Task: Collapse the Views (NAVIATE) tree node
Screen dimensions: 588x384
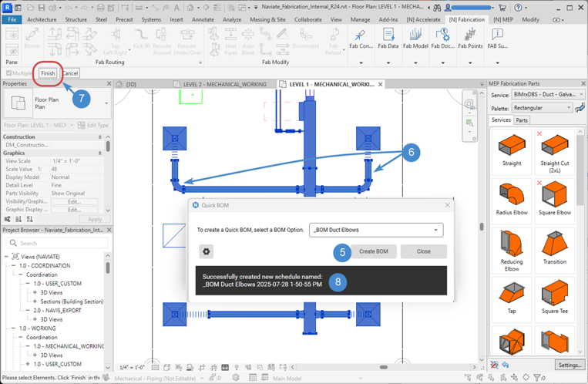Action: pos(6,256)
